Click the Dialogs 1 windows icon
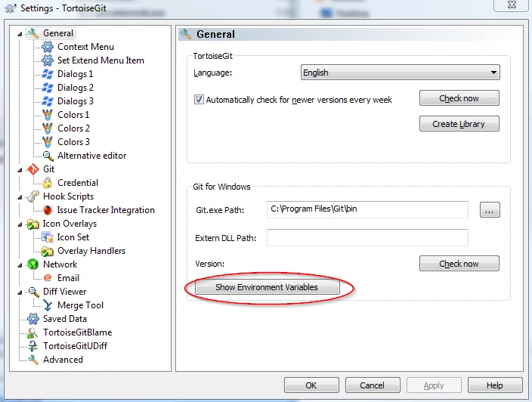The image size is (532, 402). [48, 74]
